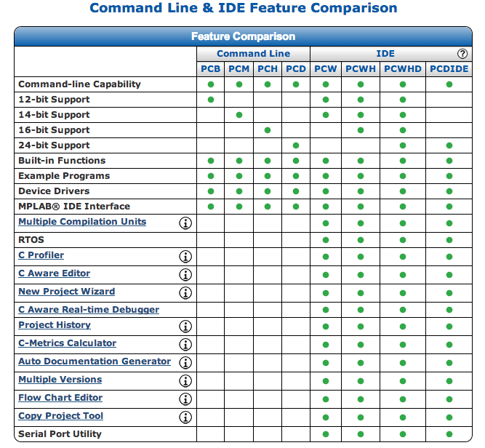485x448 pixels.
Task: Open info icon for Auto Documentation Generator
Action: [185, 363]
